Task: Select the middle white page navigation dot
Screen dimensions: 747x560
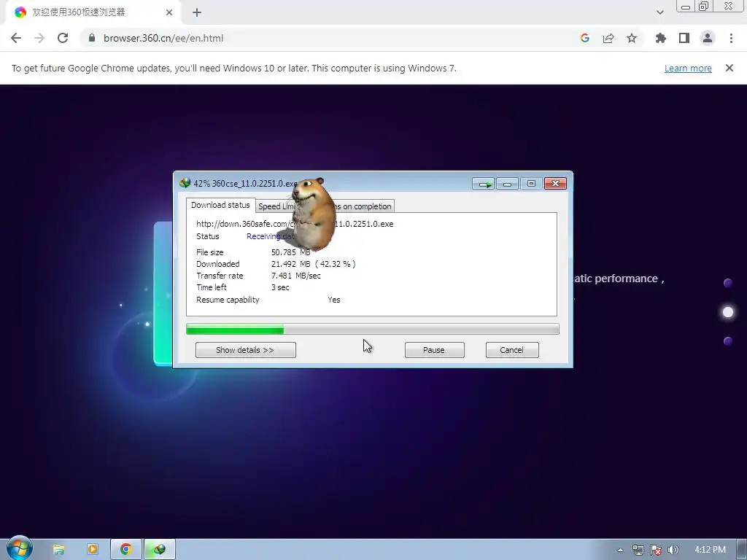Action: tap(728, 312)
